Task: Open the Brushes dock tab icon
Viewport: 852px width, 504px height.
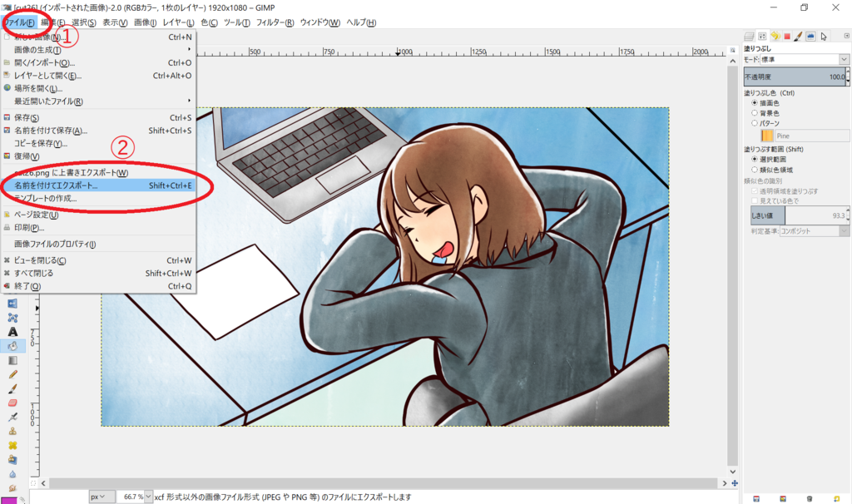Action: coord(798,37)
